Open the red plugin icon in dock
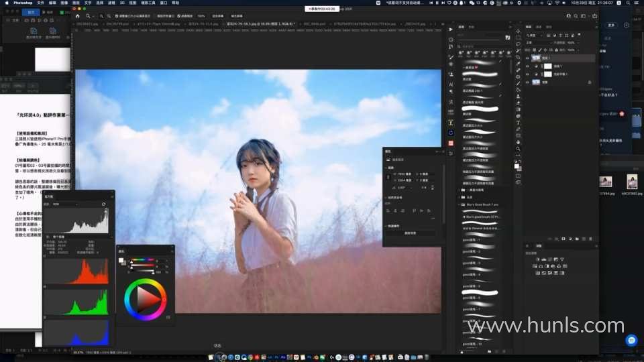The height and width of the screenshot is (362, 644). 451,143
